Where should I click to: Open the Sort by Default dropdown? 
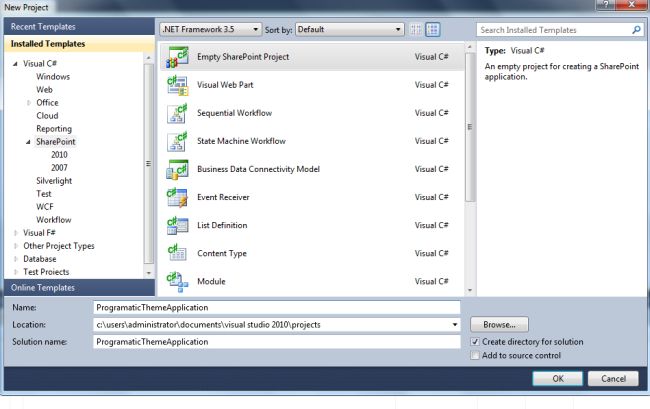(x=350, y=29)
